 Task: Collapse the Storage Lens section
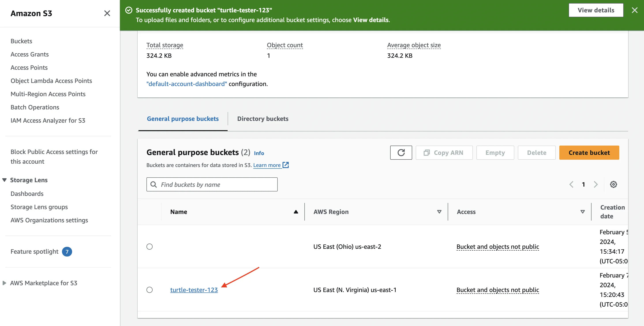(4, 180)
